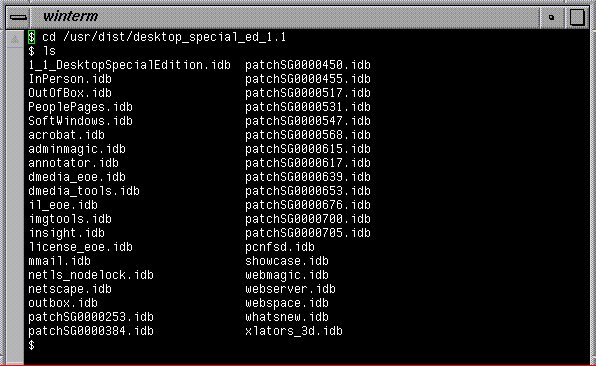Click the showcase.idb filename
This screenshot has height=366, width=596.
[x=287, y=261]
